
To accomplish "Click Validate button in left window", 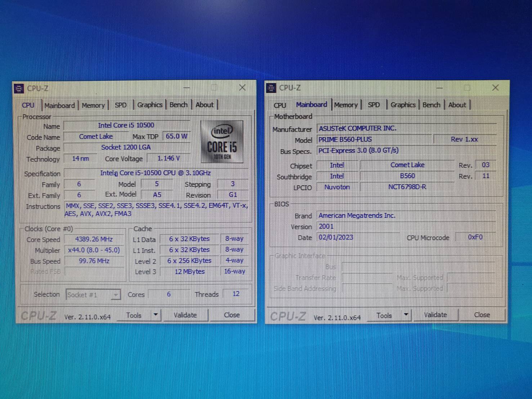I will click(185, 315).
